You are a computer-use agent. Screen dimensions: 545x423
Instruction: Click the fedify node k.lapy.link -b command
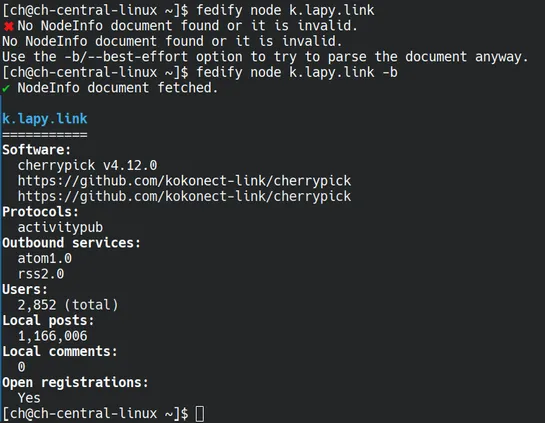pyautogui.click(x=297, y=72)
